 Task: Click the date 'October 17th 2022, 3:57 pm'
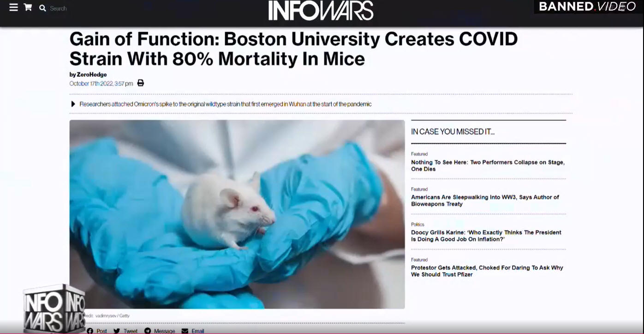(x=101, y=84)
